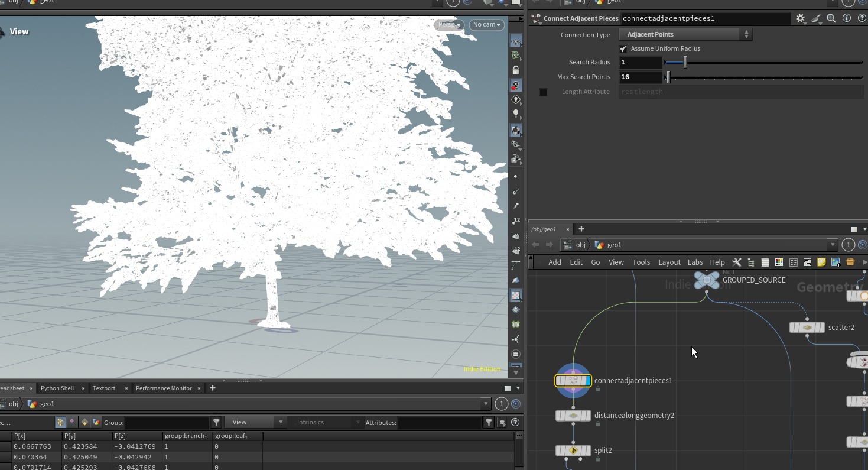Open the Connection Type dropdown
The width and height of the screenshot is (868, 470).
[x=685, y=35]
